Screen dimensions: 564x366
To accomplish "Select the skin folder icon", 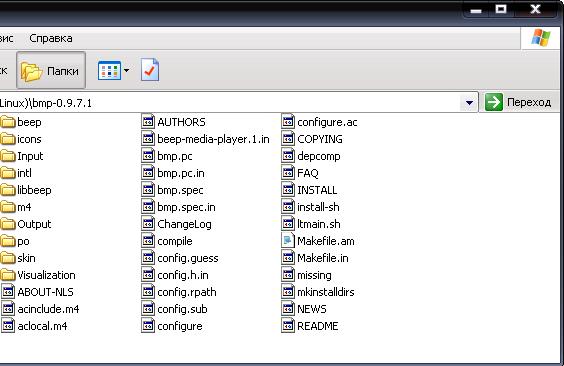I will (x=8, y=258).
